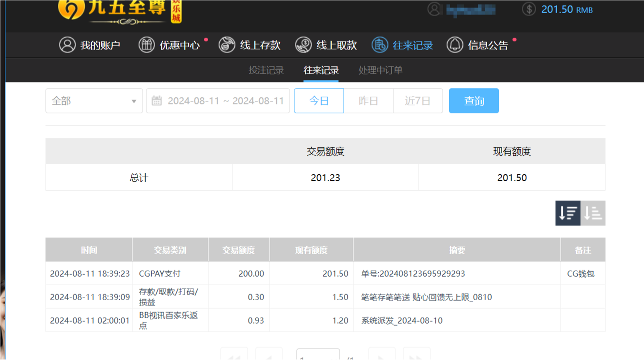Click the dollar icon beside the RMB balance

click(528, 9)
